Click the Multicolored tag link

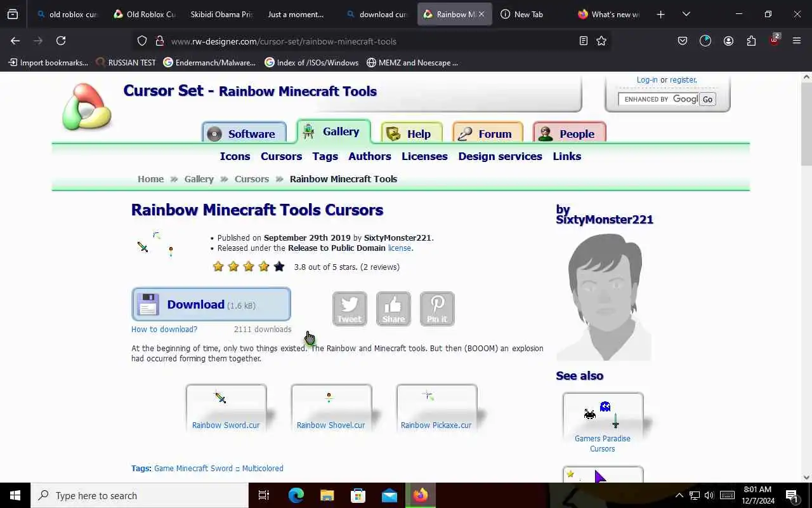point(263,469)
